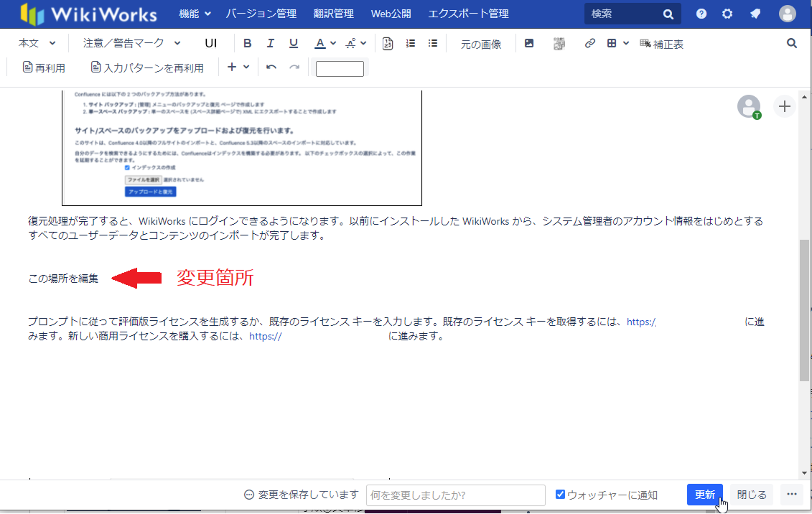Click the image-copy icon beside the picture icon
Screen dimensions: 812x514
pos(559,43)
